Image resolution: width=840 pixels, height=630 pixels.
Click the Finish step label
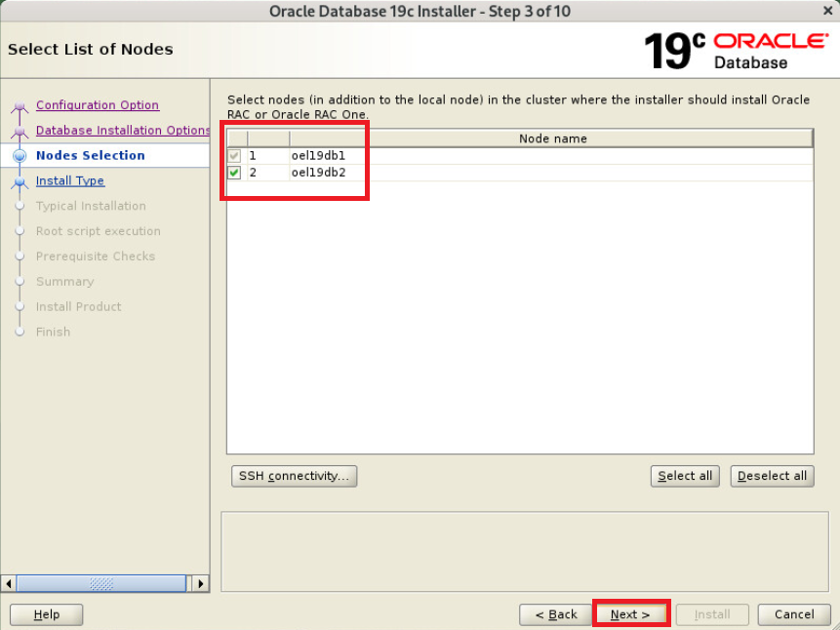tap(53, 332)
